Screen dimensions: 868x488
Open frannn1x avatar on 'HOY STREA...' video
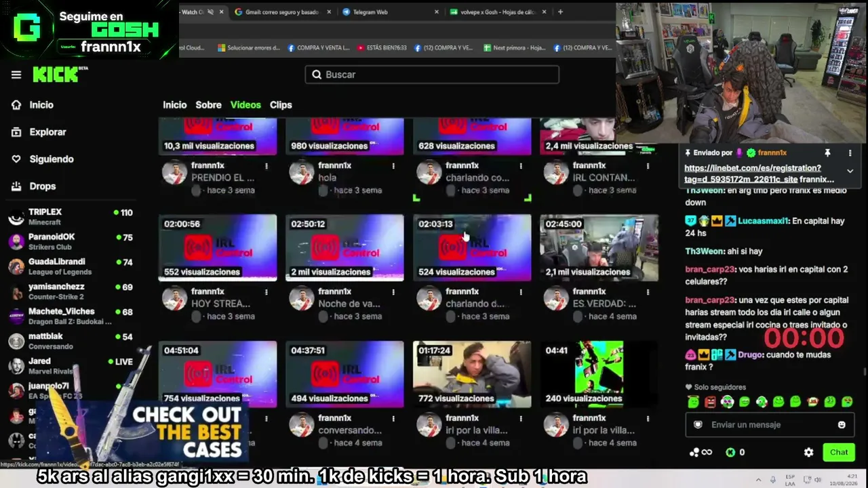tap(174, 299)
